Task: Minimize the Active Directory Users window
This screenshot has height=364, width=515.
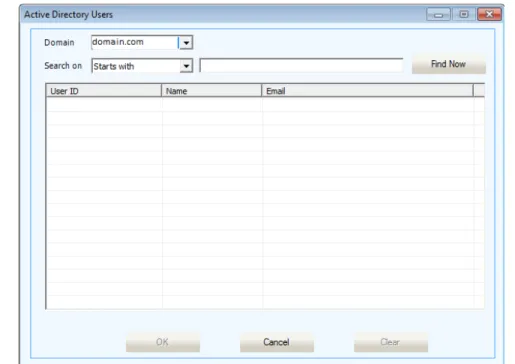Action: pos(438,14)
